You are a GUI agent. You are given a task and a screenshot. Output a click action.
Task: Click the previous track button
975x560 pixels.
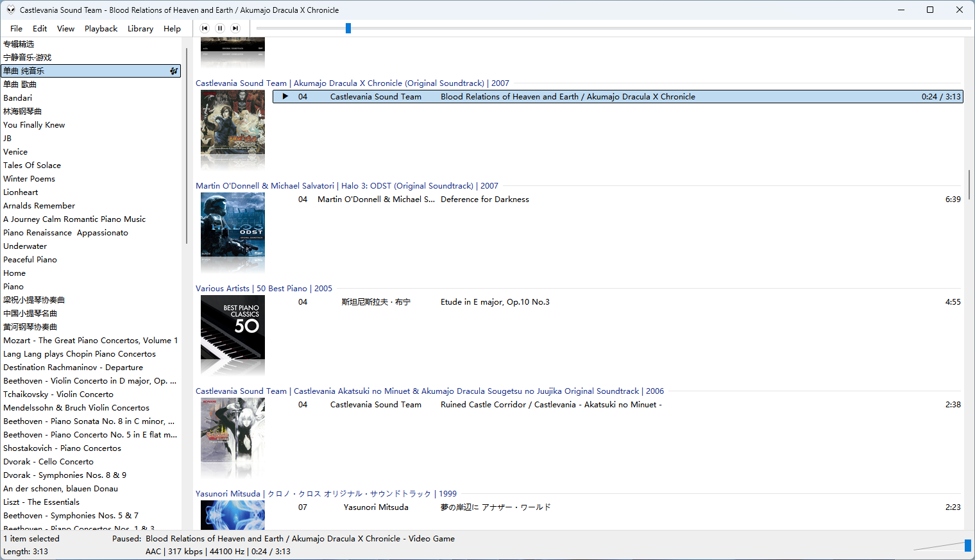(x=205, y=28)
